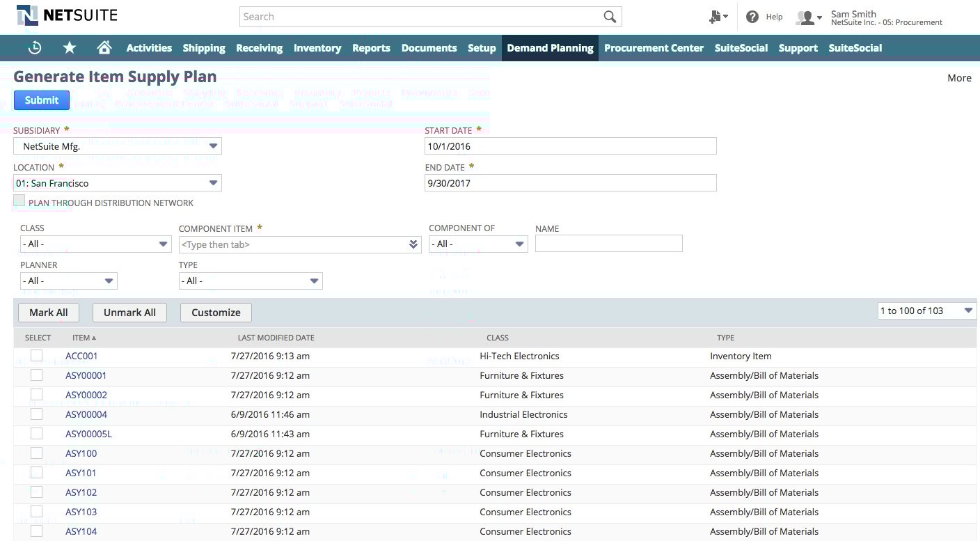Tick the Plan Through Distribution Network checkbox
Viewport: 980px width, 541px height.
pos(19,201)
